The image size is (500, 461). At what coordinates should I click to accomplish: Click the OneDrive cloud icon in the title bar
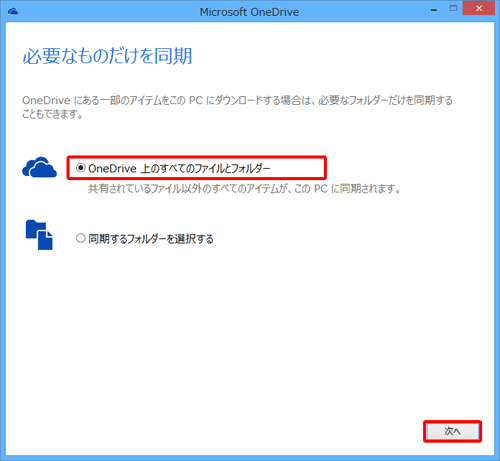[13, 12]
